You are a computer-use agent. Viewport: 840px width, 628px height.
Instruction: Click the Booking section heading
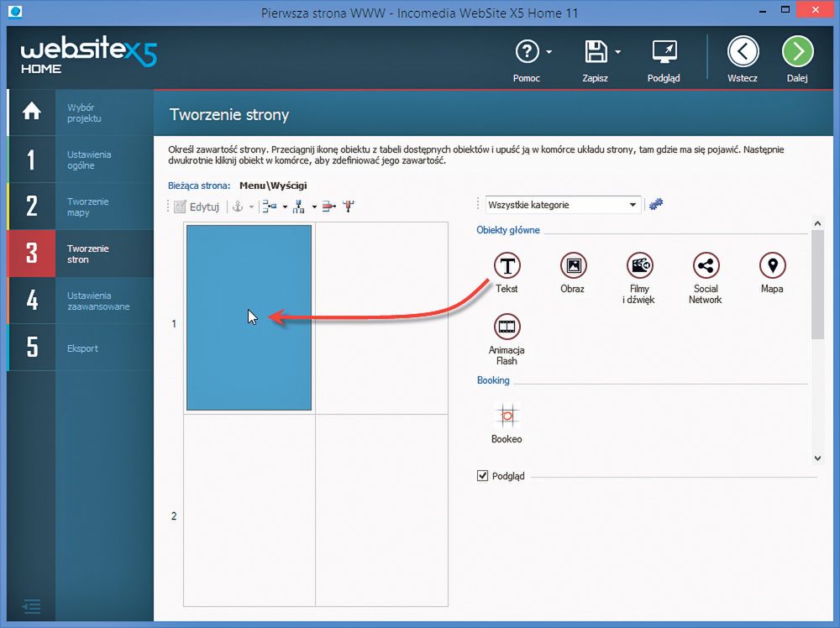click(493, 380)
